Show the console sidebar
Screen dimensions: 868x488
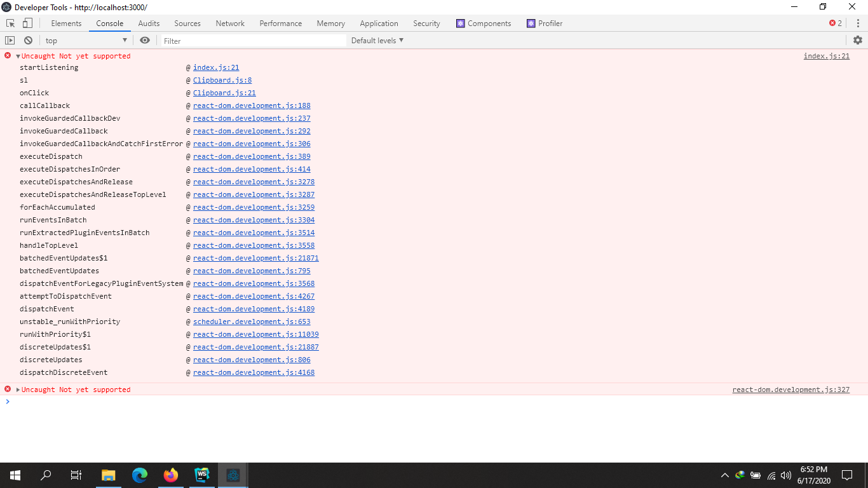[x=10, y=41]
